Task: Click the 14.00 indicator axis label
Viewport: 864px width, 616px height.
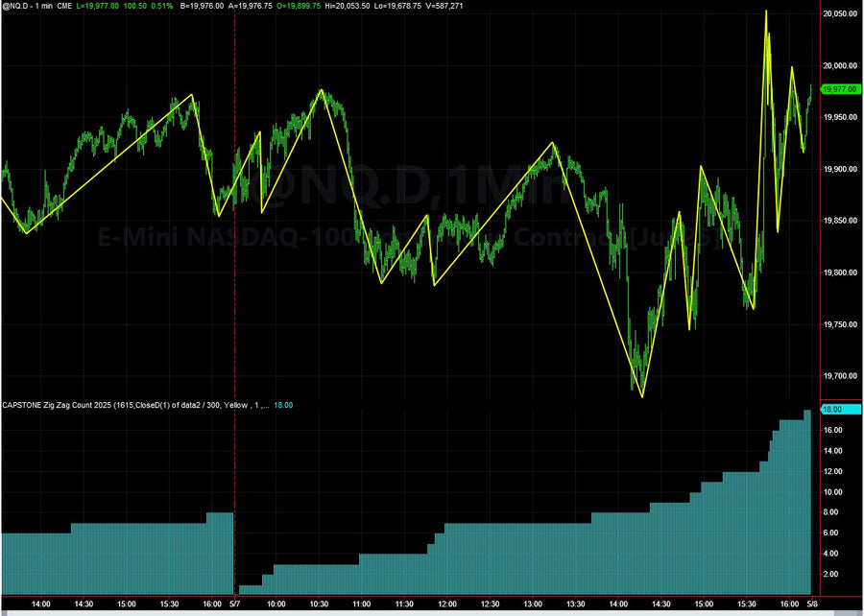Action: click(x=832, y=450)
